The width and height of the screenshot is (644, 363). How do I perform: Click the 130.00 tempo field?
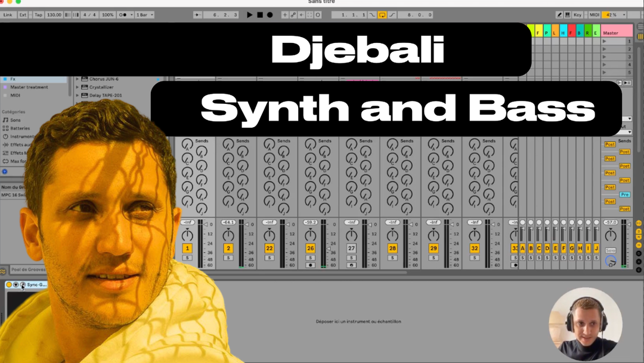point(54,14)
